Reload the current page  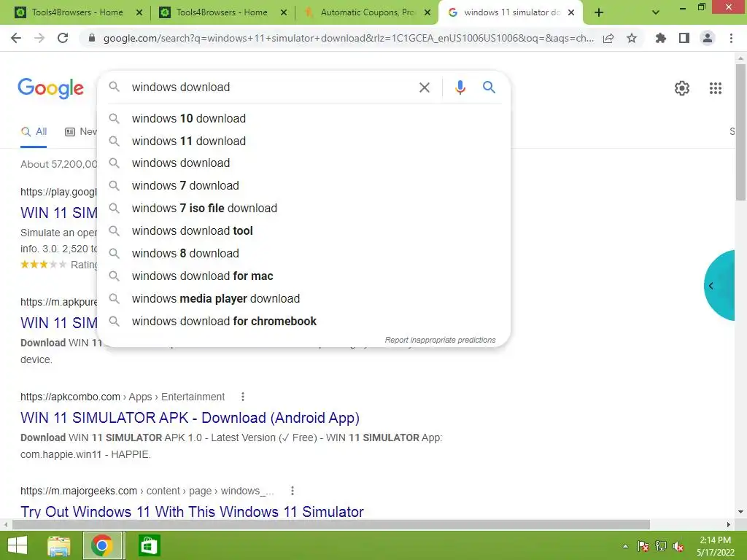tap(63, 38)
